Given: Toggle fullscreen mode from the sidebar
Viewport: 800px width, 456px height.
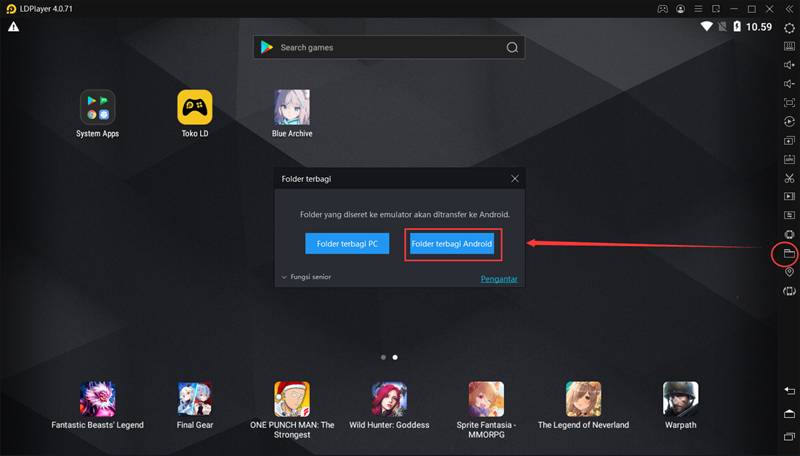Looking at the screenshot, I should coord(789,103).
